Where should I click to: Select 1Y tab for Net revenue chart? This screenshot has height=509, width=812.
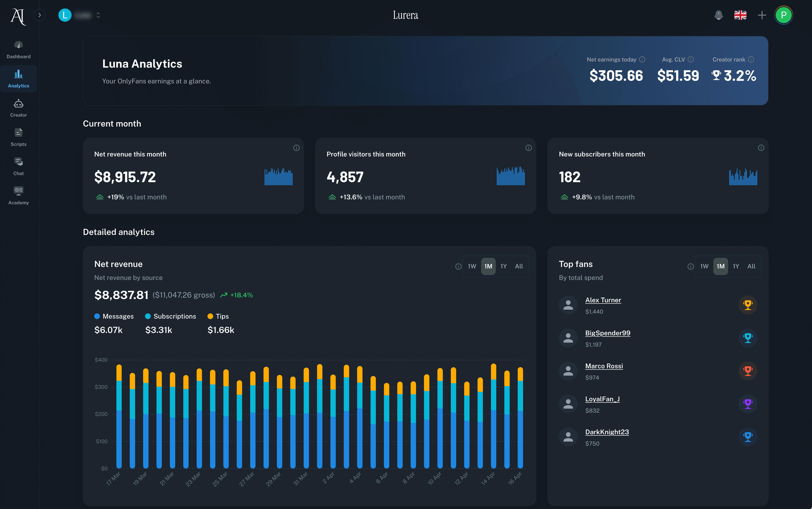point(503,266)
